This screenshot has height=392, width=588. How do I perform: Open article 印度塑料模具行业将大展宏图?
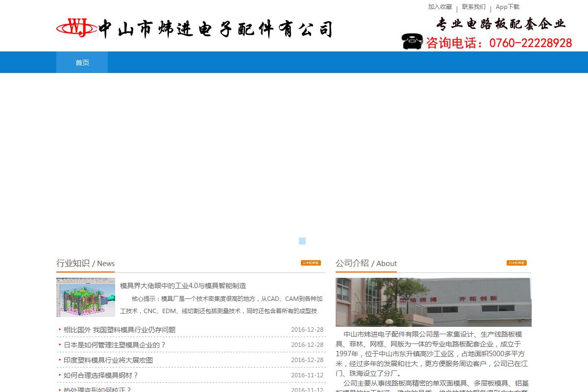[x=108, y=360]
